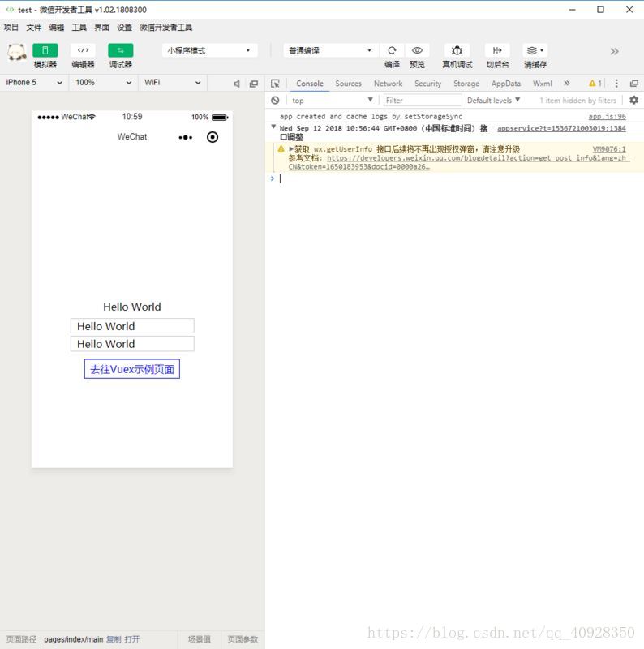Screen dimensions: 644x649
Task: Click the warning count indicator icon
Action: click(x=595, y=84)
